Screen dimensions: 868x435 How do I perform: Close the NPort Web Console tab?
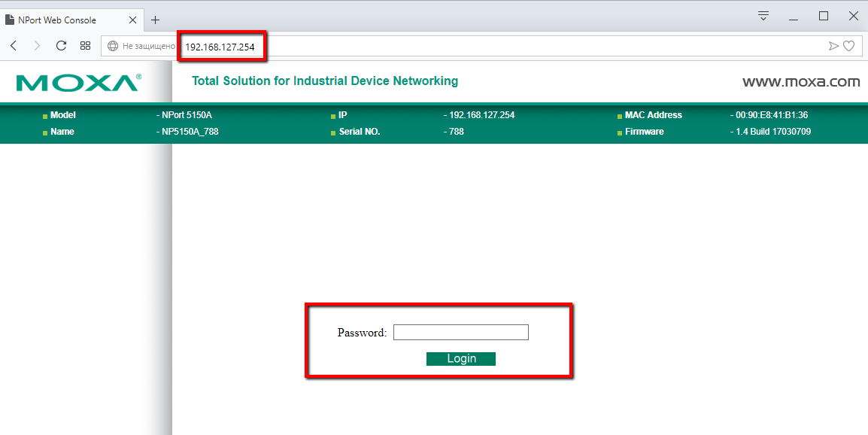click(132, 20)
